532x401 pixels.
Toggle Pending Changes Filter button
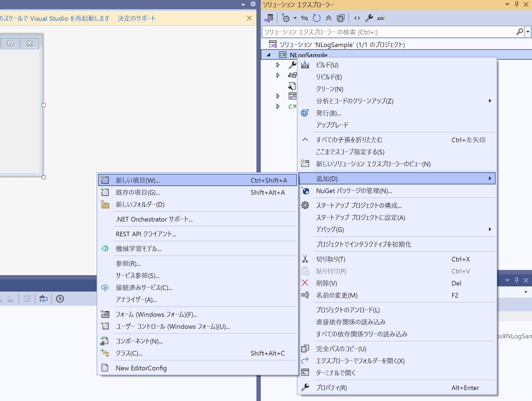point(286,18)
